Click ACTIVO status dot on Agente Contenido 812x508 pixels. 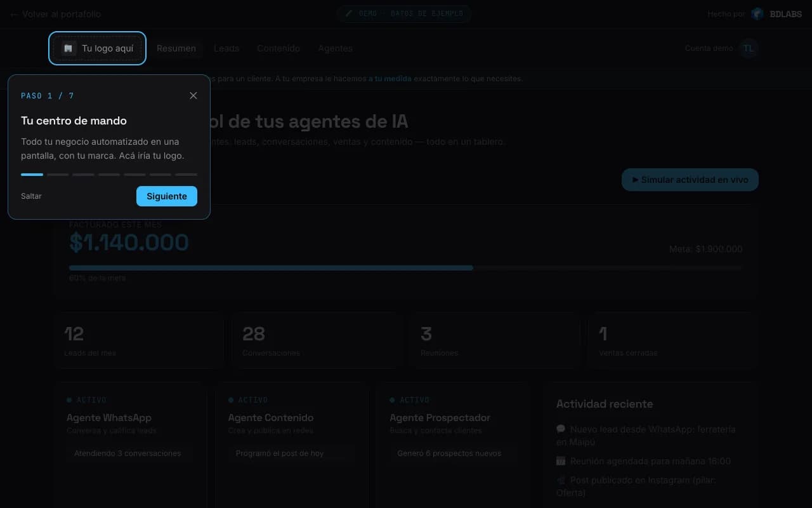(x=231, y=400)
